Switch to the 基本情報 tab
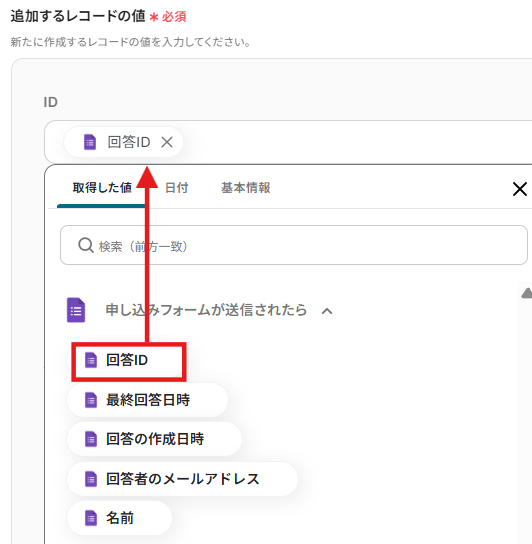The height and width of the screenshot is (544, 532). coord(246,188)
